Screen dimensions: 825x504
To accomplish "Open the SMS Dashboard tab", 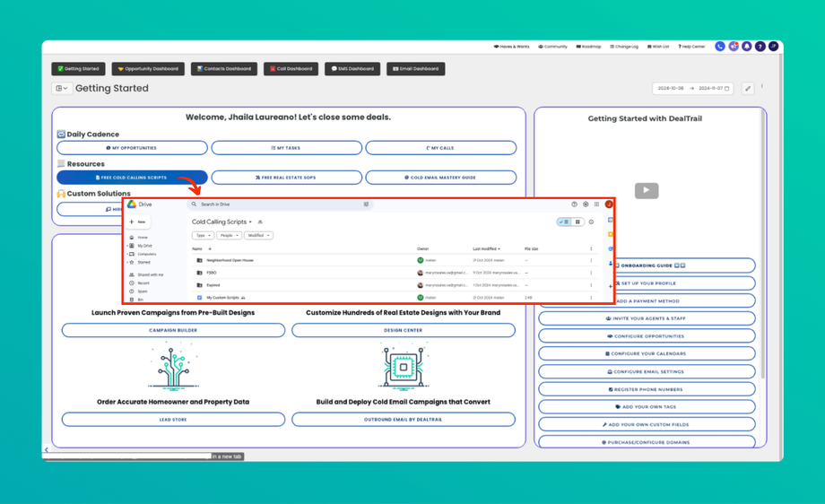I will (352, 69).
